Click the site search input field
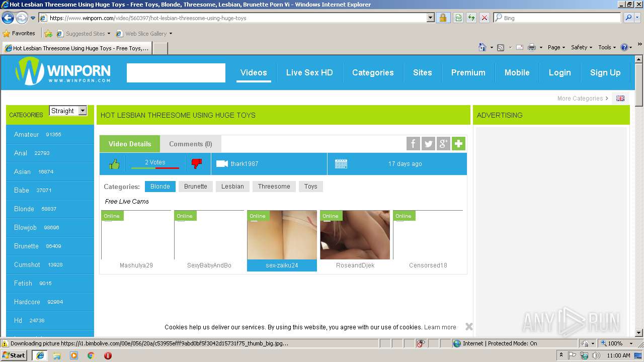 (176, 73)
